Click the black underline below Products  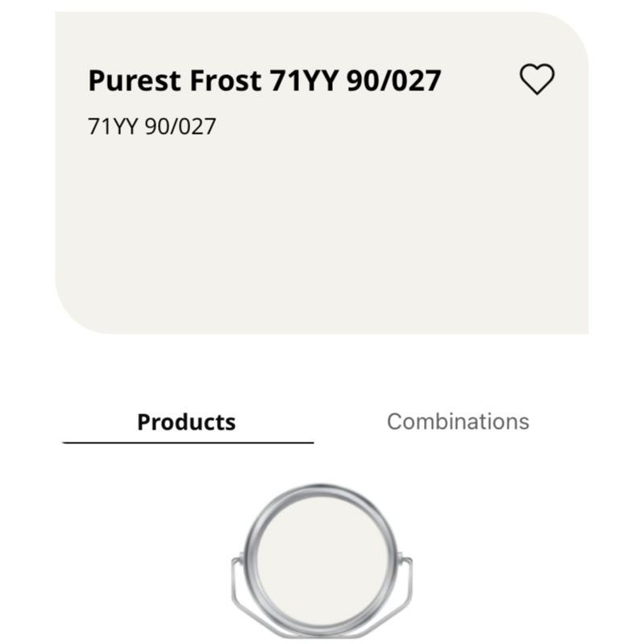(188, 442)
